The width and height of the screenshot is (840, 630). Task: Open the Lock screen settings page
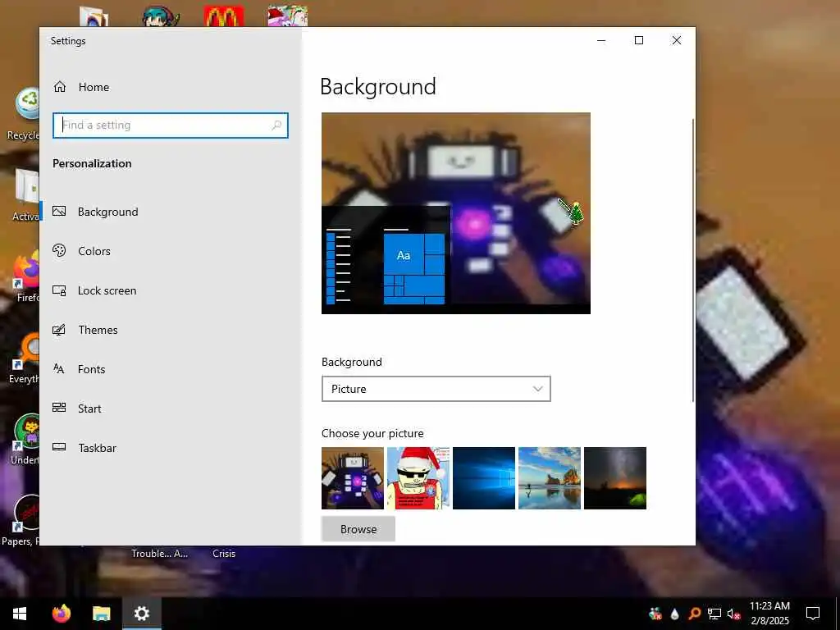[171, 290]
